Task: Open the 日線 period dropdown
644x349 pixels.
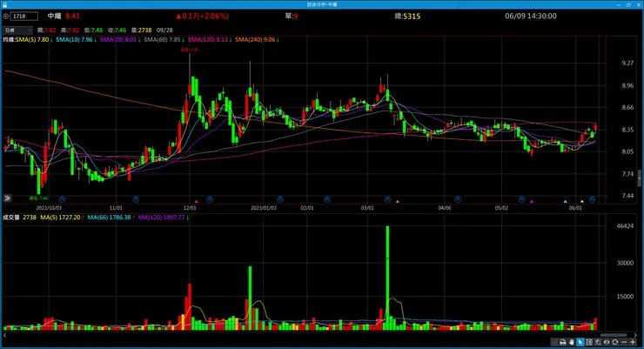Action: coord(17,30)
